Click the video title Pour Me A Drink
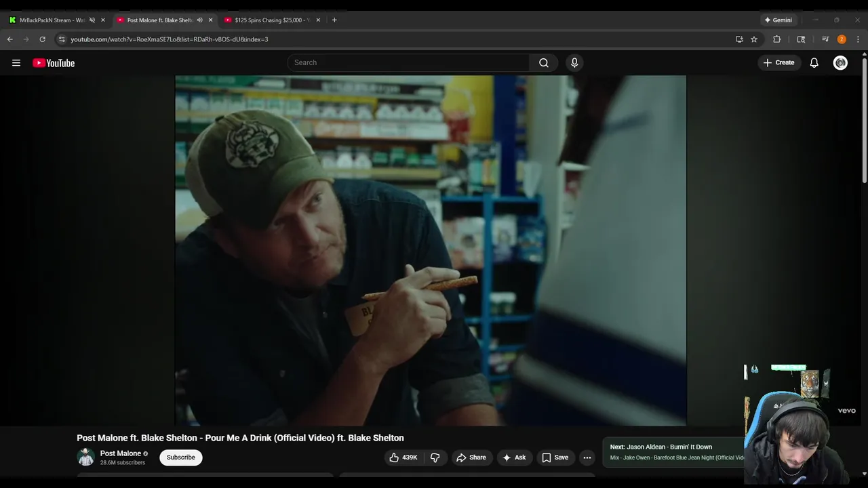The width and height of the screenshot is (868, 488). [x=240, y=438]
